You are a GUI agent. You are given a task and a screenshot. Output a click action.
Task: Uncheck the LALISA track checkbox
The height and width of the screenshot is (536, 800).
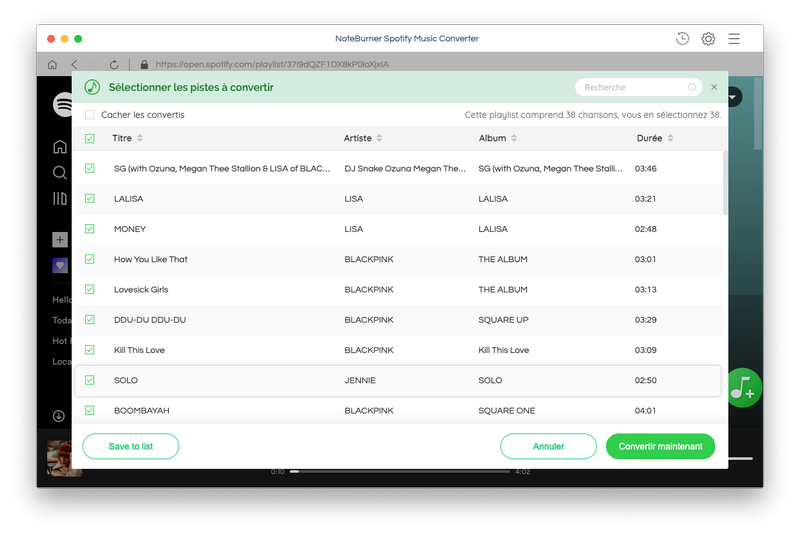click(90, 198)
